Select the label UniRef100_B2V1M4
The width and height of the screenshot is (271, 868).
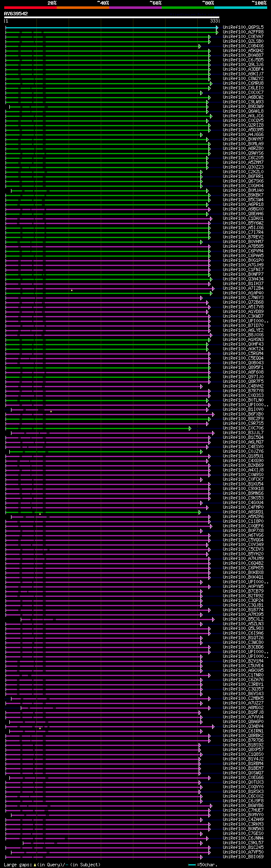coord(243,661)
